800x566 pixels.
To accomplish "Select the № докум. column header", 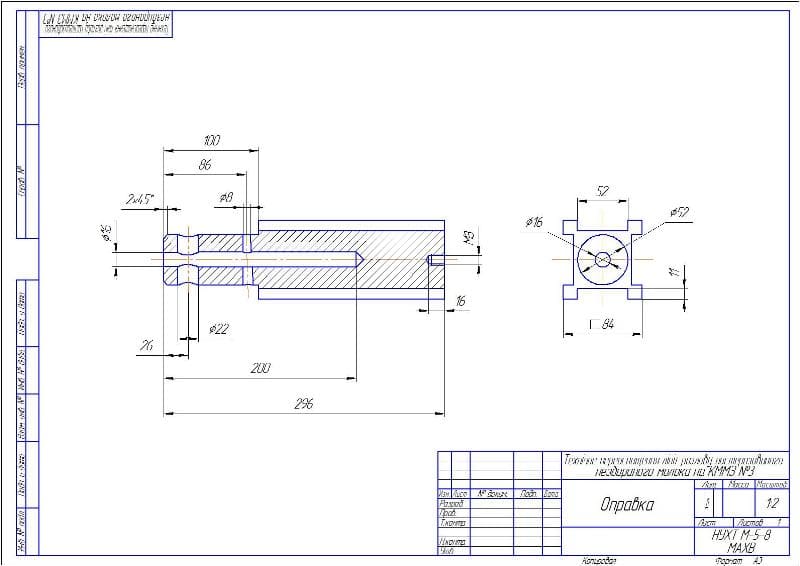I will pyautogui.click(x=492, y=494).
